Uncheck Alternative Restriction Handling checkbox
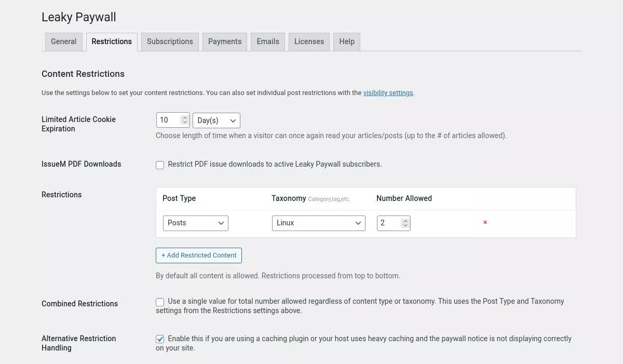This screenshot has width=623, height=364. 160,339
